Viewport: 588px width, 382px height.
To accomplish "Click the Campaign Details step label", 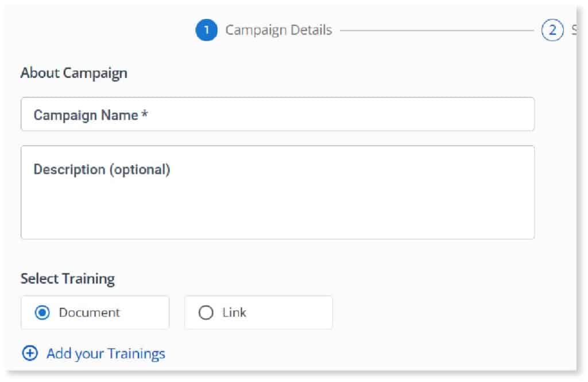I will [278, 30].
